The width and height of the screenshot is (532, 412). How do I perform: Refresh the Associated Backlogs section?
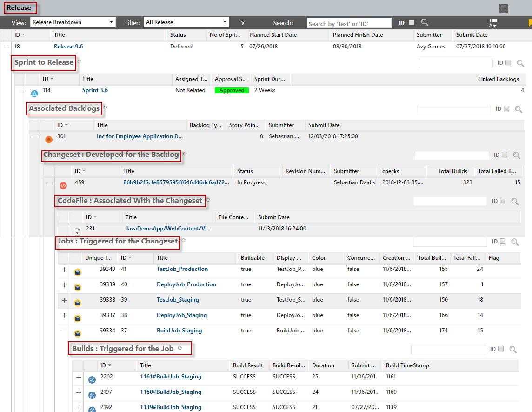click(106, 108)
